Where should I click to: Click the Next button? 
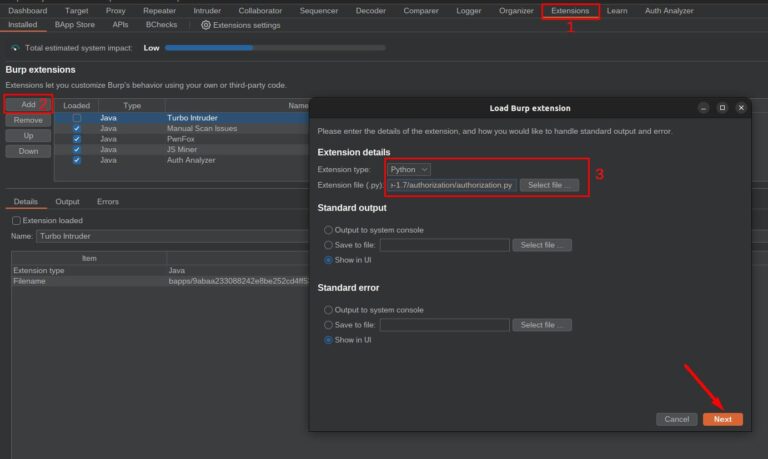pos(723,419)
